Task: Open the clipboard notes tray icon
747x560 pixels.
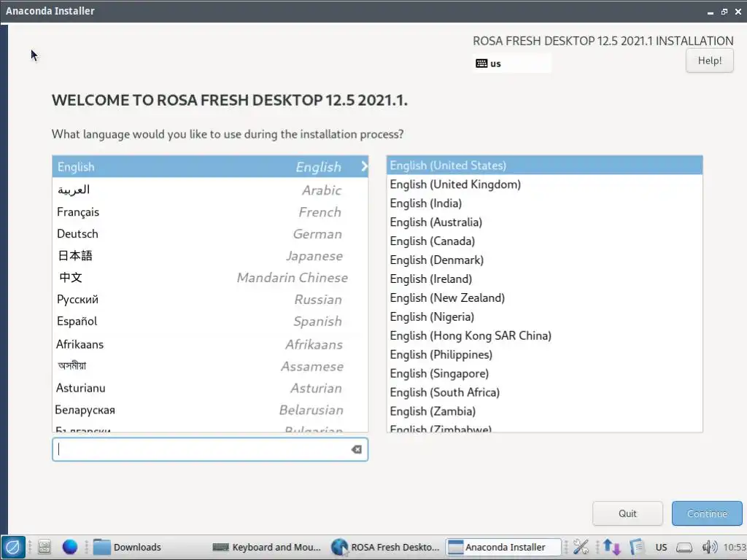Action: point(636,547)
